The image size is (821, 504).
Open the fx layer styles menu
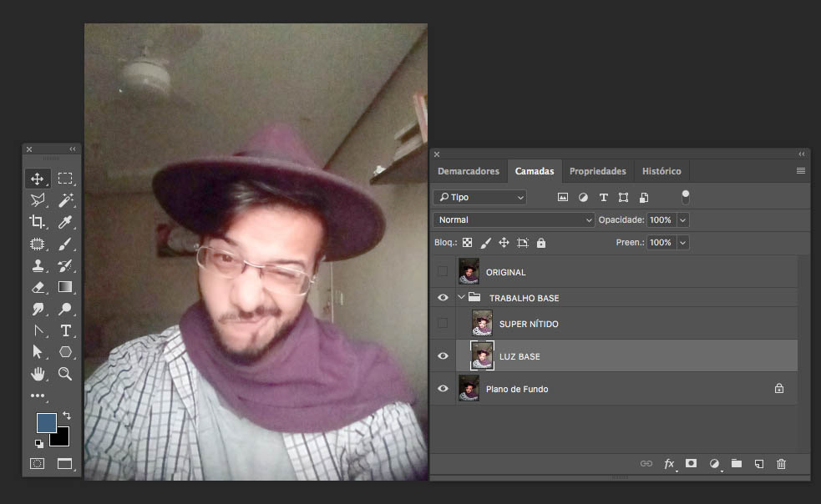(669, 463)
